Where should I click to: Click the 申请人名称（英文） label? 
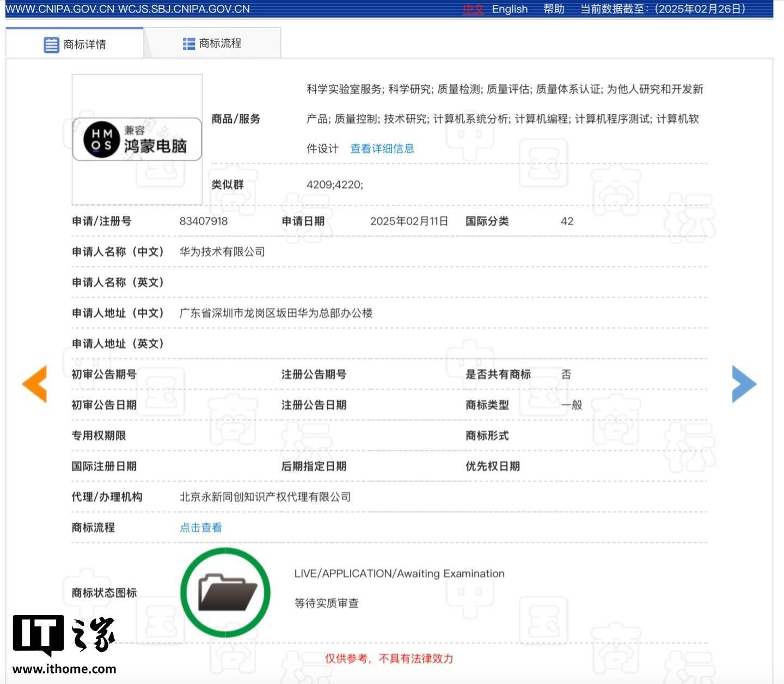point(118,282)
